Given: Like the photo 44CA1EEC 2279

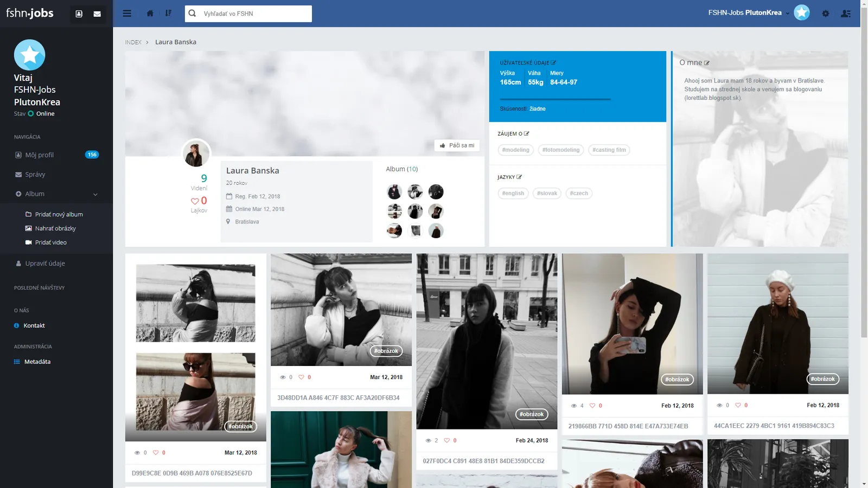Looking at the screenshot, I should pos(738,405).
